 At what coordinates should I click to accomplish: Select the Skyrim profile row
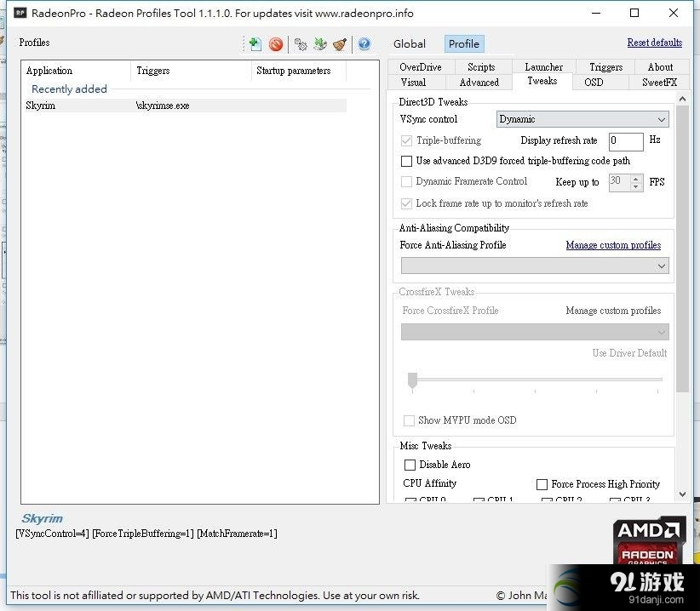pos(184,106)
